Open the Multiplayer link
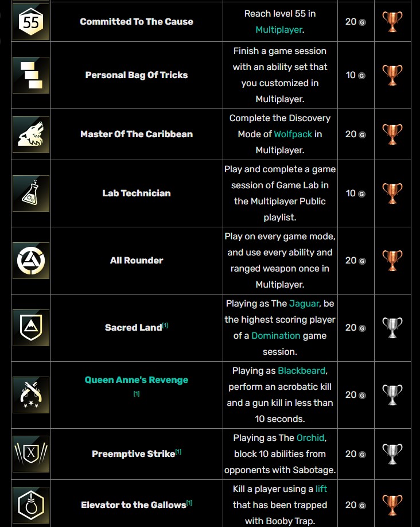 pos(279,30)
